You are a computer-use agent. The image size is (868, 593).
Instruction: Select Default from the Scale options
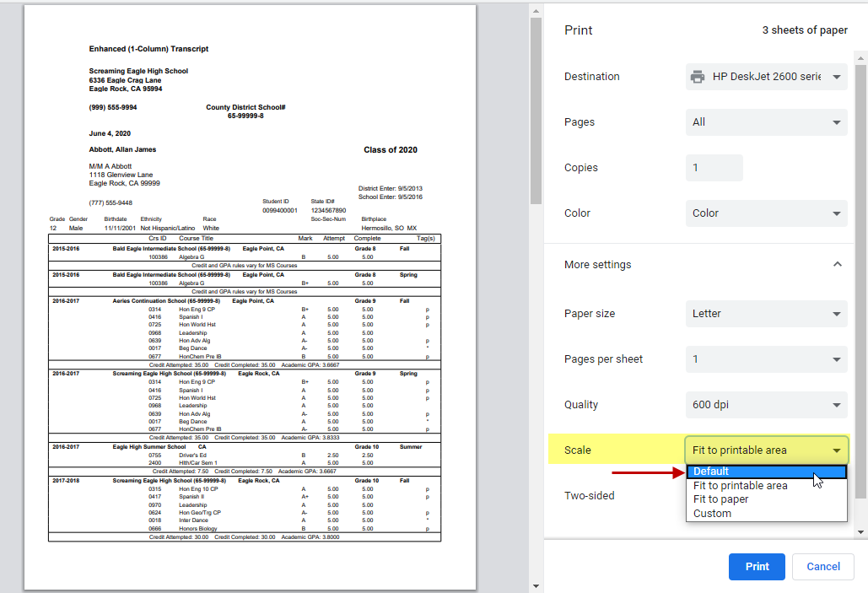(763, 472)
